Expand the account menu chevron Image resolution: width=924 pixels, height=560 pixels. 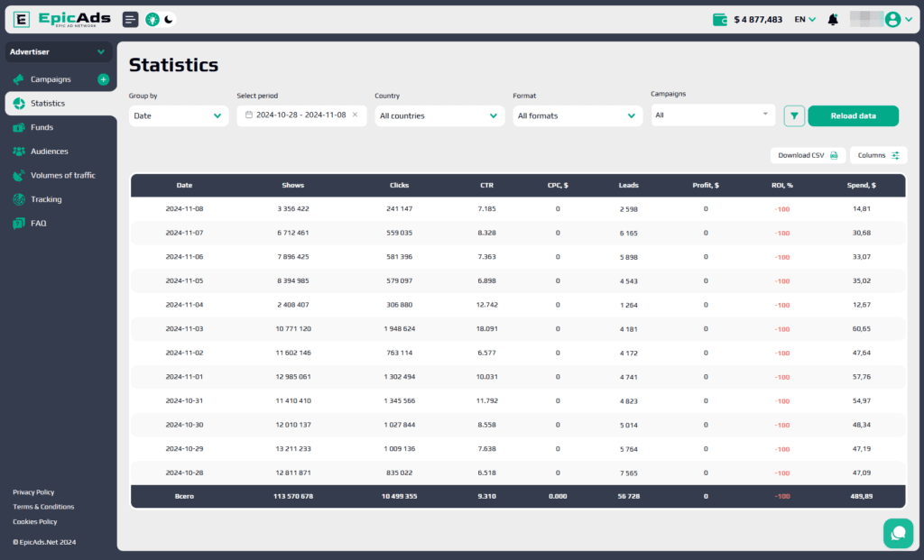click(x=909, y=20)
